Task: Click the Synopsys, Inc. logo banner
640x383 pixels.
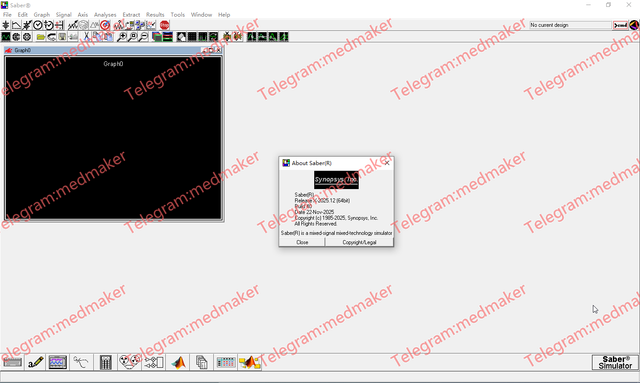Action: (x=336, y=180)
